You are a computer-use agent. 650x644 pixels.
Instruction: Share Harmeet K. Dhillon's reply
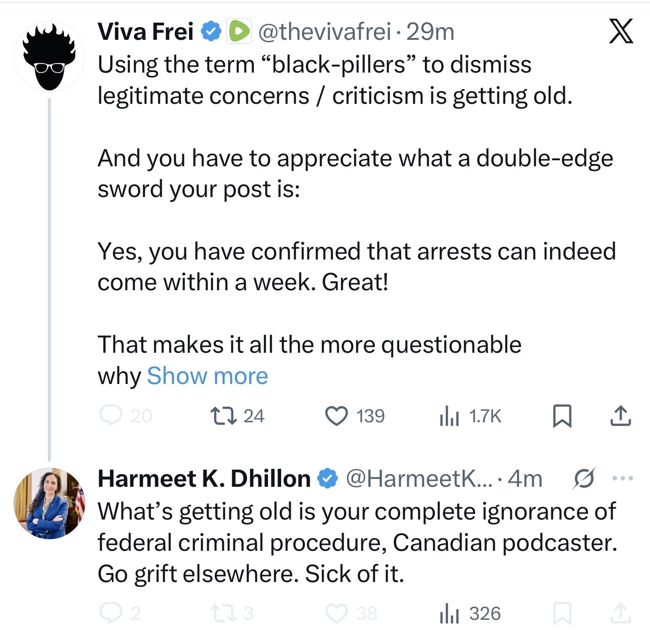pos(620,613)
